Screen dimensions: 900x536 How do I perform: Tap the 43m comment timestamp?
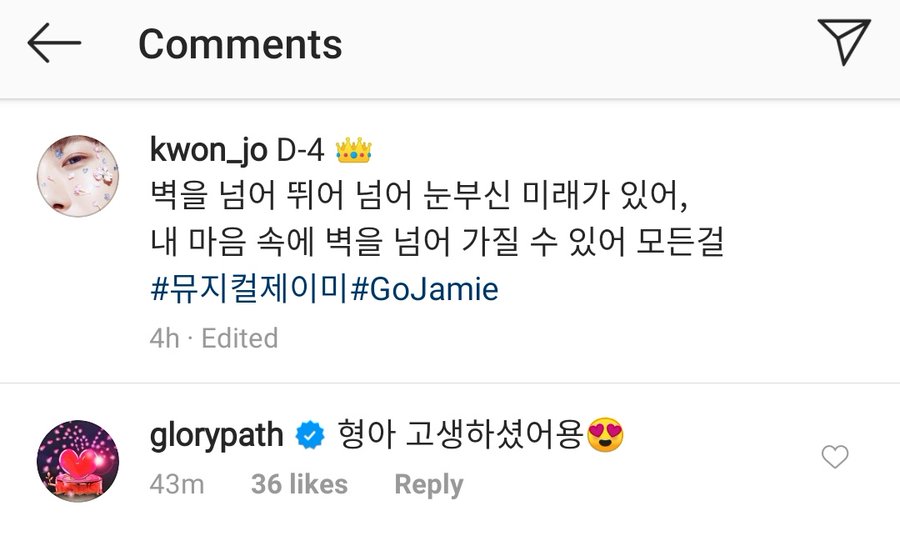(177, 484)
